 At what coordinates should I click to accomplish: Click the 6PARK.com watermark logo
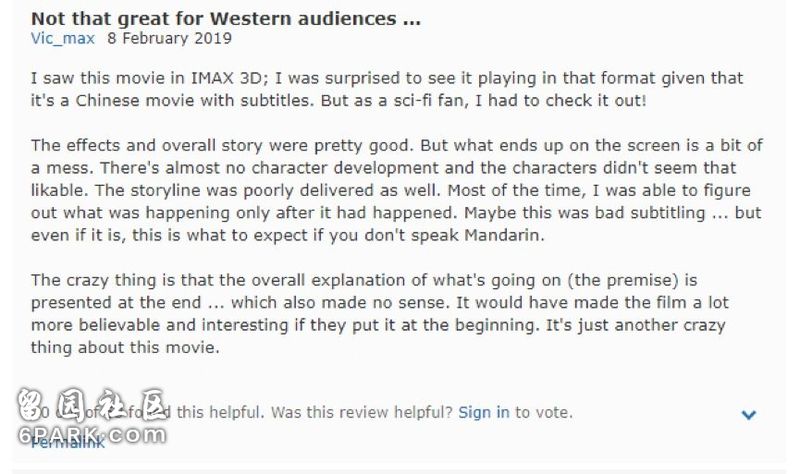(x=92, y=435)
